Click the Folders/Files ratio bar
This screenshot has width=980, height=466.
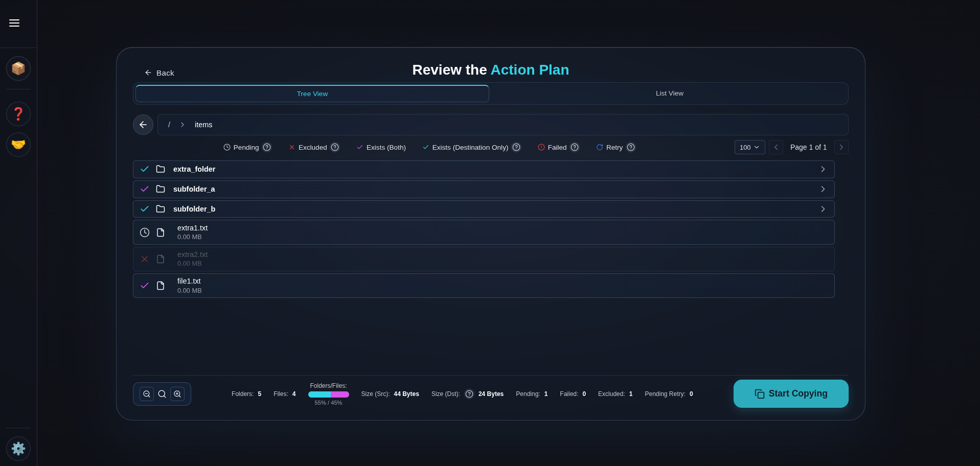[x=329, y=394]
